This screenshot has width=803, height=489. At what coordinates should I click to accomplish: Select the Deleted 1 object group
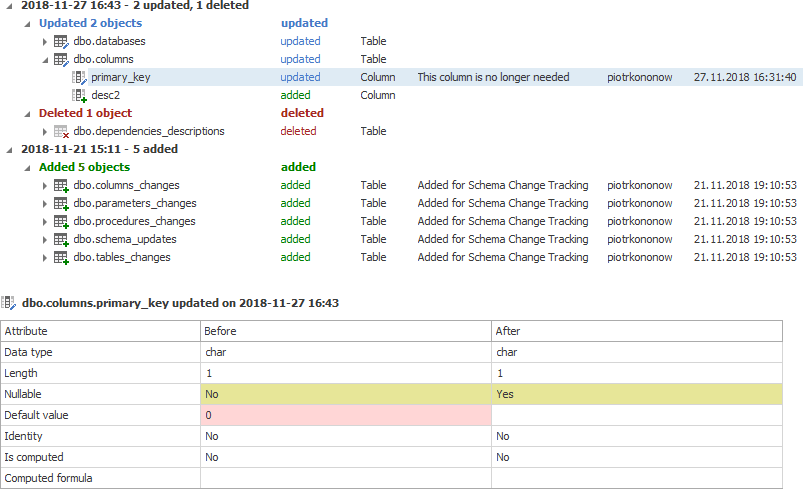[x=85, y=114]
